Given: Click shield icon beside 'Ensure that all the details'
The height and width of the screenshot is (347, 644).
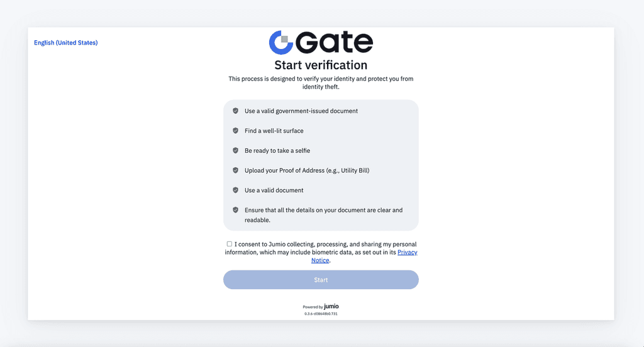Looking at the screenshot, I should [x=235, y=210].
